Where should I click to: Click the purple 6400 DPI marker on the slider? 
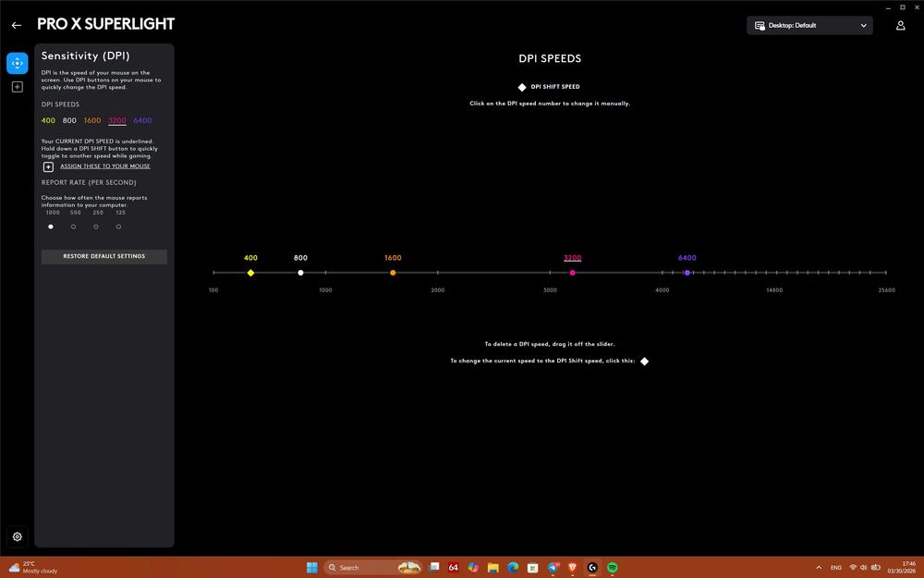pos(687,273)
